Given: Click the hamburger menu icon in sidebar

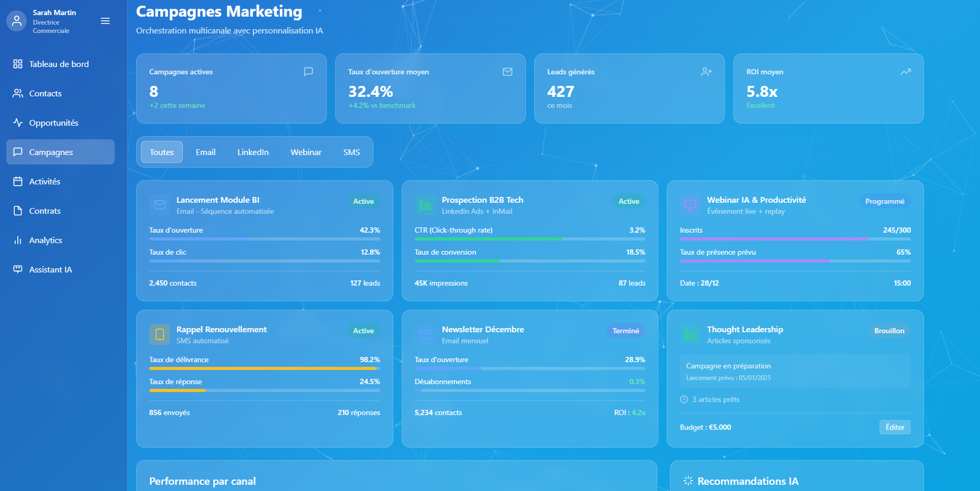Looking at the screenshot, I should pyautogui.click(x=105, y=21).
